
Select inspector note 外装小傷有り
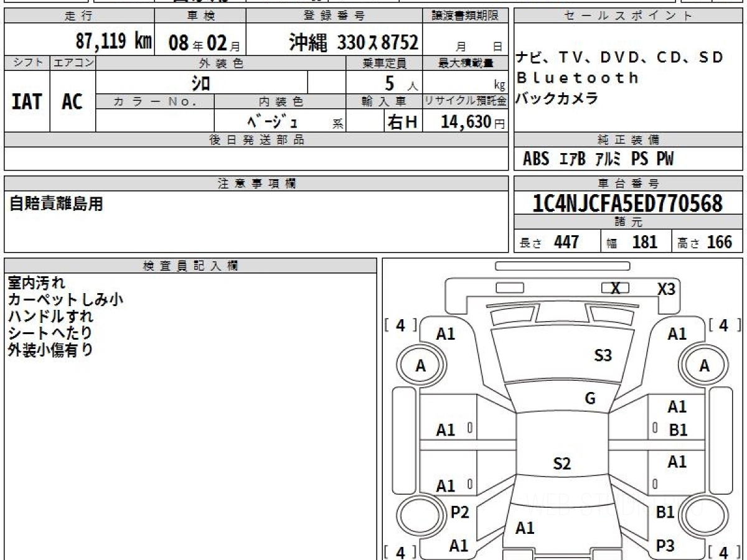pyautogui.click(x=50, y=350)
